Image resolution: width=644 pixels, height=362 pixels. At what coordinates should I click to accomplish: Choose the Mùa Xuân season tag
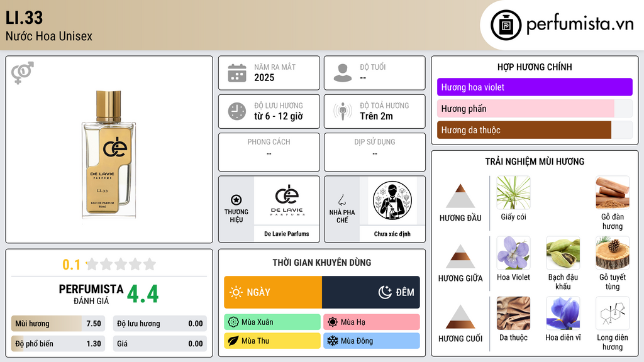272,322
